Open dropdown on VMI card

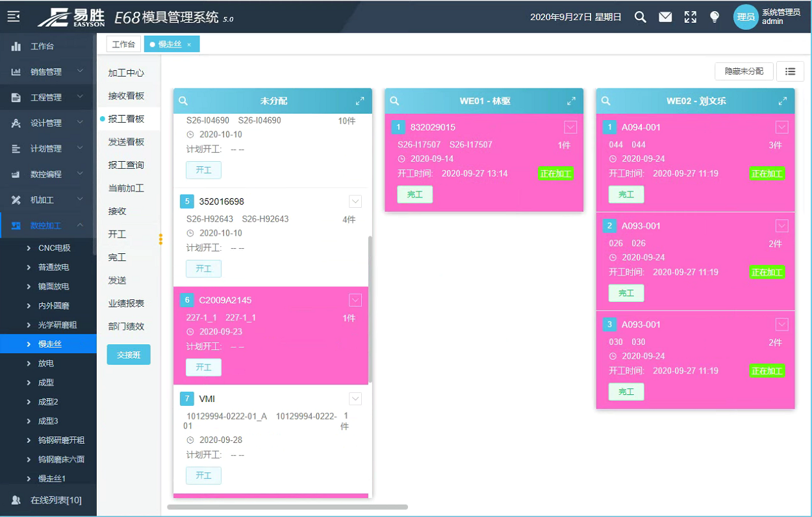click(x=355, y=399)
